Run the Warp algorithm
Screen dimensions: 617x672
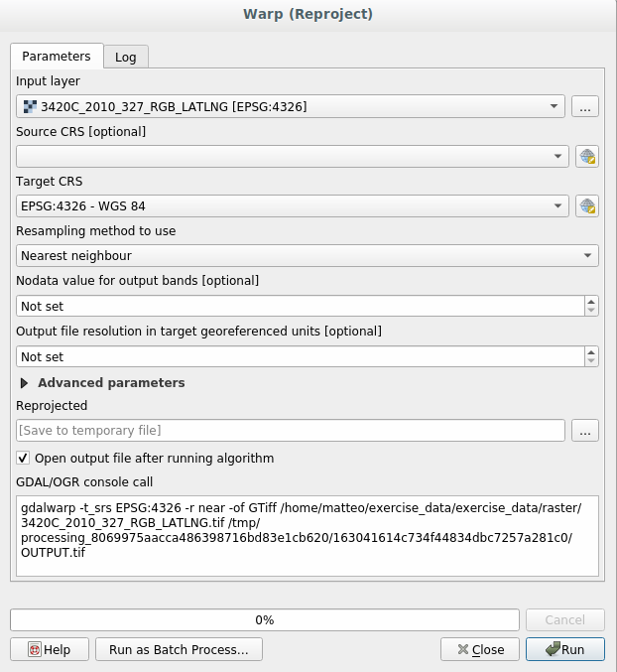pyautogui.click(x=564, y=649)
